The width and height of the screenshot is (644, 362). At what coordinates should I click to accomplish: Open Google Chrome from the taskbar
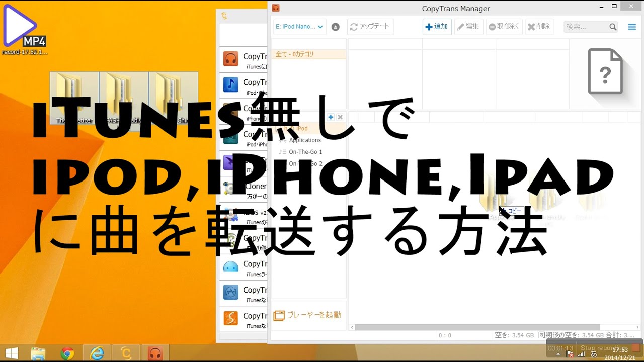67,354
